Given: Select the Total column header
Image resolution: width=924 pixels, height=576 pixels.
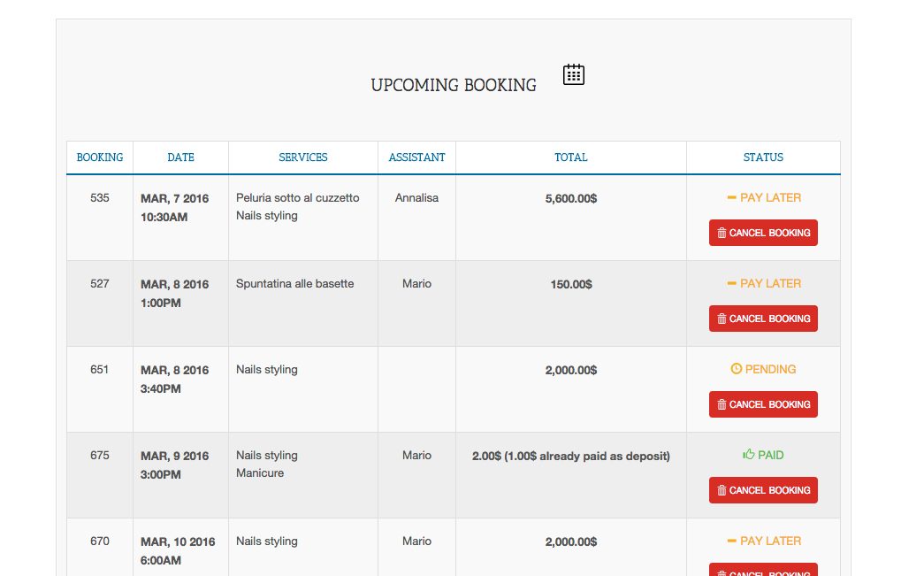Looking at the screenshot, I should point(570,157).
